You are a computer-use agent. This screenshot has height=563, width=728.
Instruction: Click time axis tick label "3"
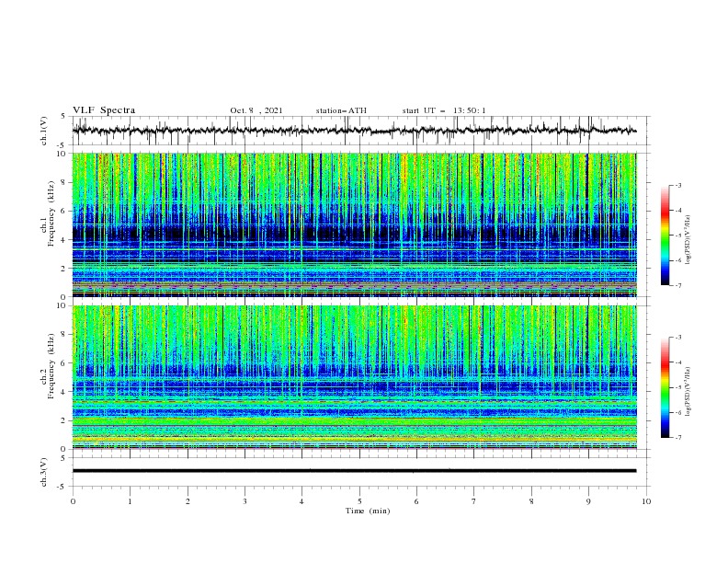245,501
